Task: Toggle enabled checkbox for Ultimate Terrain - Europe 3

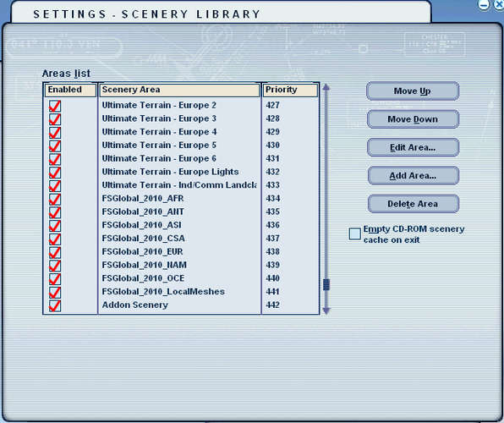Action: [x=55, y=119]
